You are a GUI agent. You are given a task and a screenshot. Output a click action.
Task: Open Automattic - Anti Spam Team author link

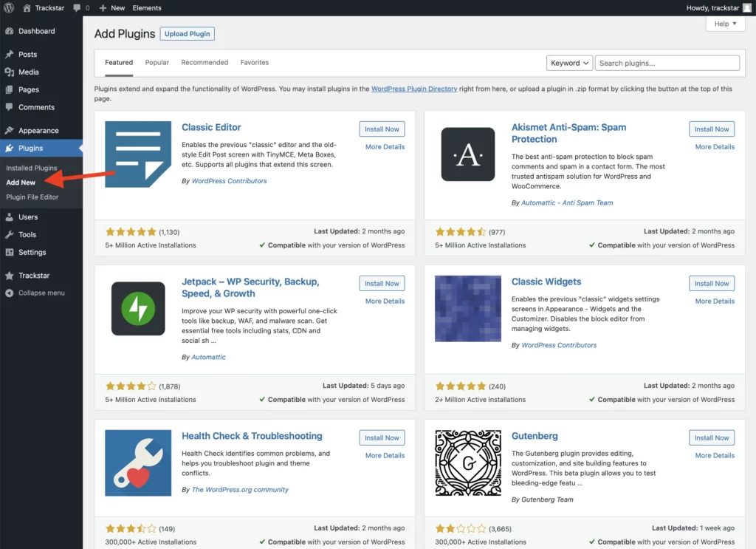(x=567, y=202)
